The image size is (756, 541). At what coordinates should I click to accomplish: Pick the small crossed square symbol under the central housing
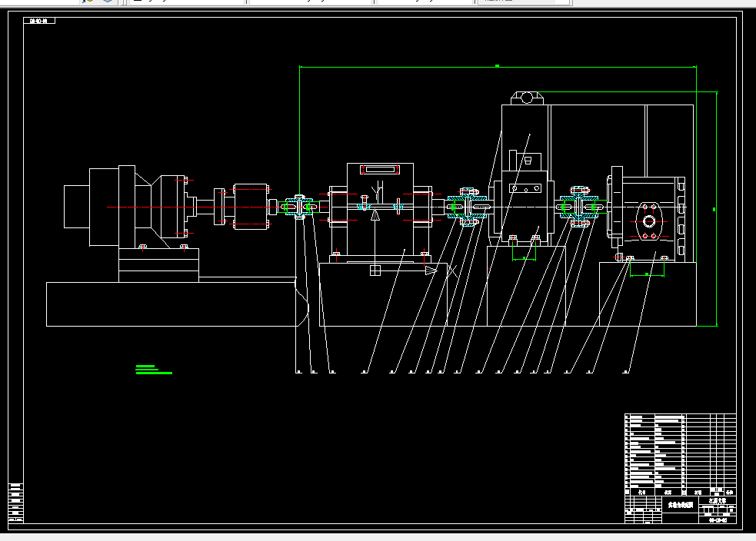(375, 270)
